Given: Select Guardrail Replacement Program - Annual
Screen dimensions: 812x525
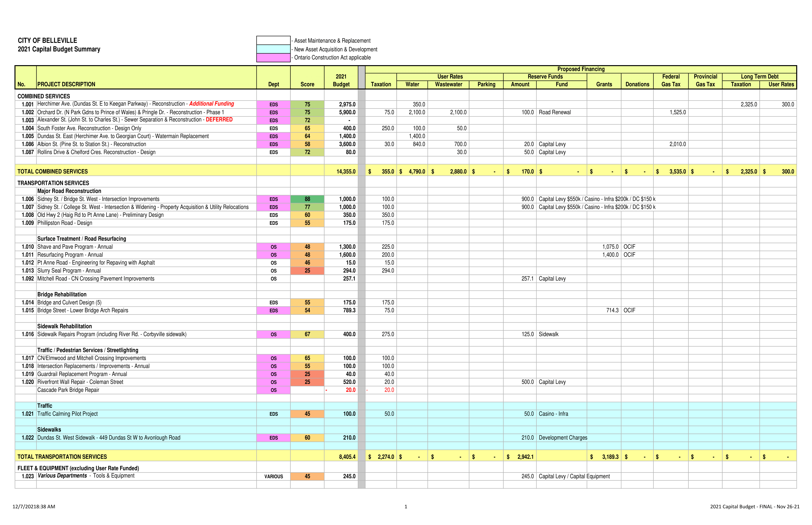Looking at the screenshot, I should (82, 374).
